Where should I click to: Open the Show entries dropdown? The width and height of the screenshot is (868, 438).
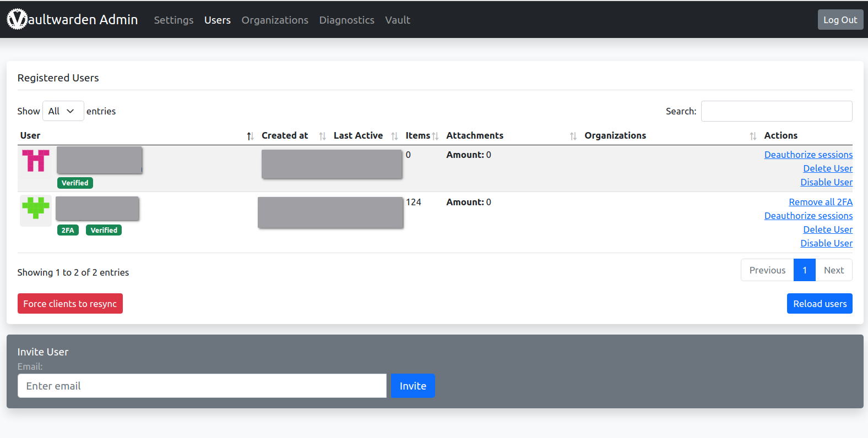click(x=63, y=111)
